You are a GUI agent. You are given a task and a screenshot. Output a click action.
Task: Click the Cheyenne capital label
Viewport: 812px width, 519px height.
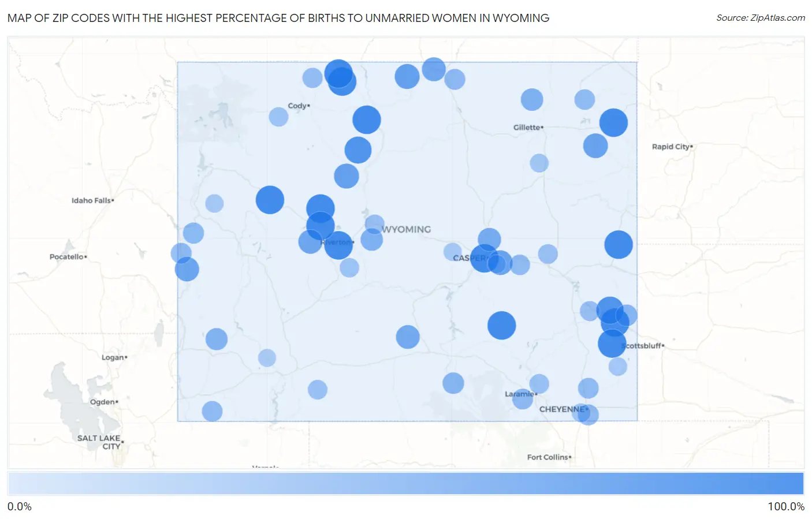[x=564, y=409]
